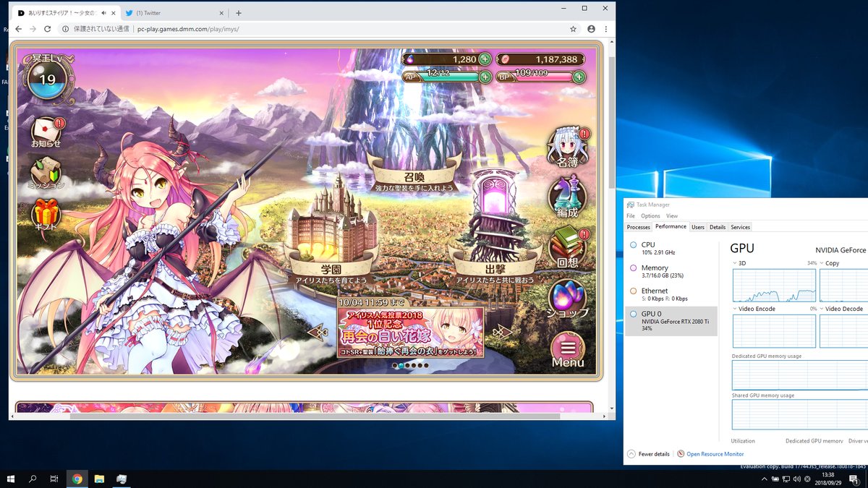Click the taskbar search magnifier
Image resolution: width=868 pixels, height=488 pixels.
33,479
